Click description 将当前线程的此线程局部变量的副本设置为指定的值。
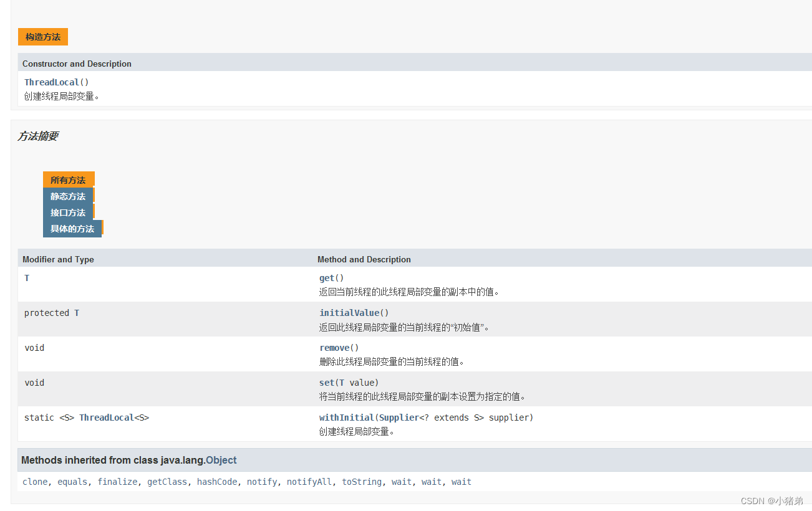Screen dimensions: 812x511 (423, 396)
